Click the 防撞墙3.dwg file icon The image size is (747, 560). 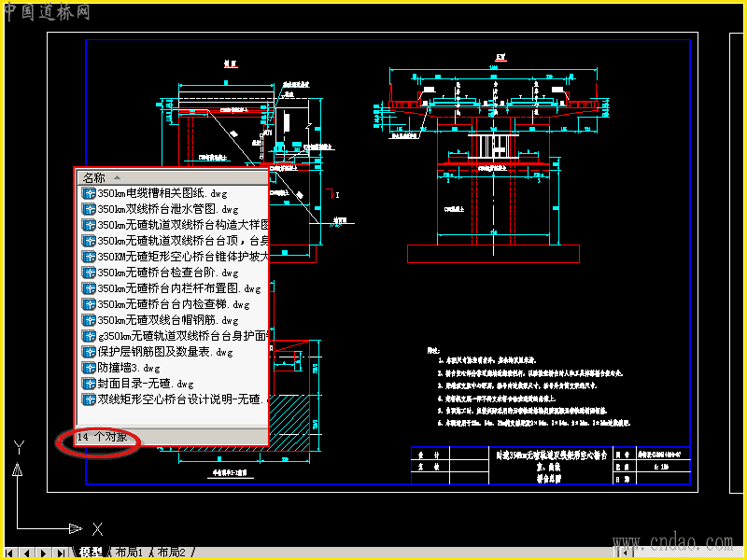89,368
